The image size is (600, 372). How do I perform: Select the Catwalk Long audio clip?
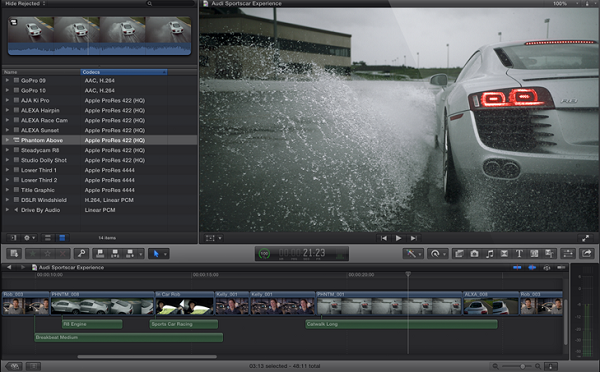(401, 325)
